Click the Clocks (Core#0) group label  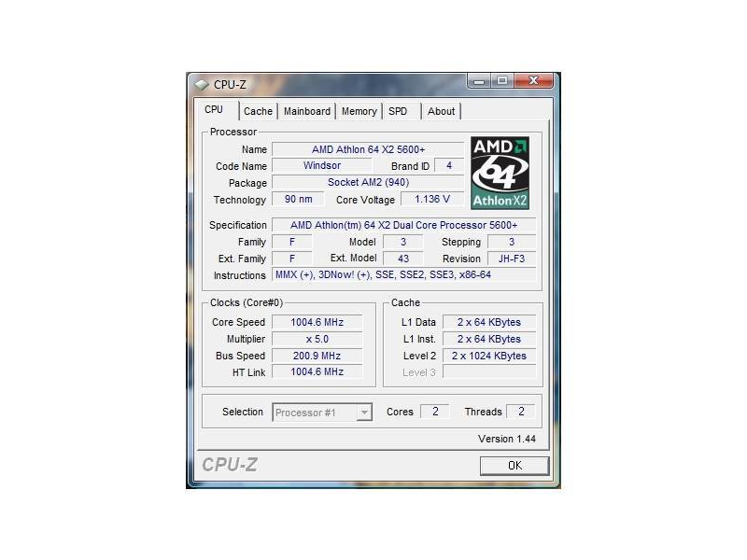[247, 302]
